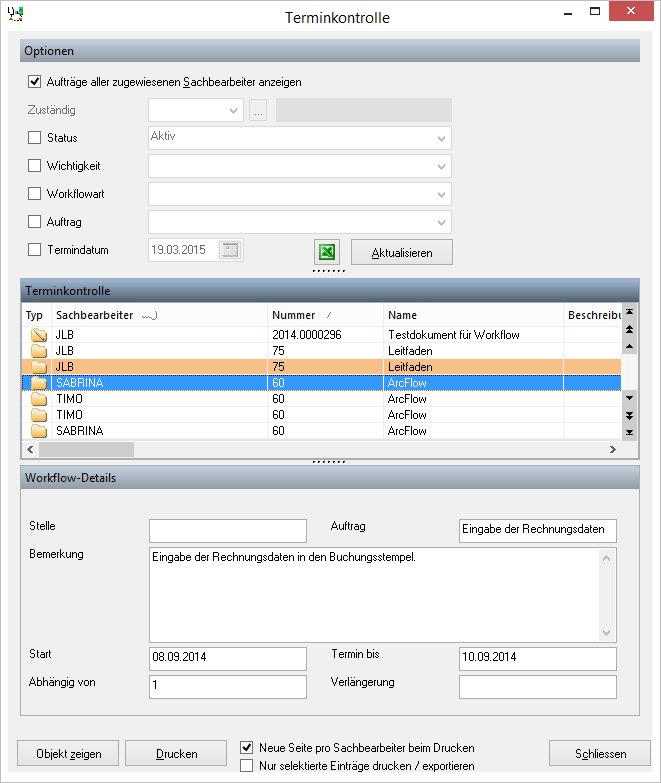
Task: Enable the Auftrag filter checkbox
Action: pyautogui.click(x=34, y=221)
